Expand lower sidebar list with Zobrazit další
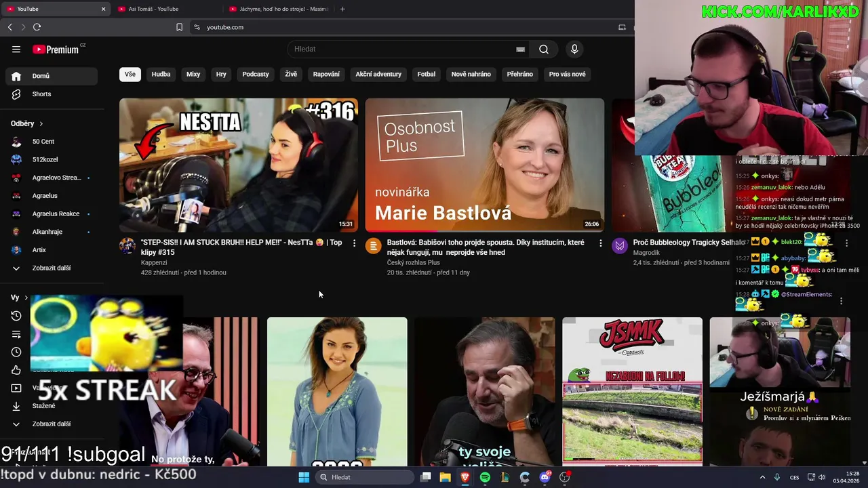This screenshot has height=488, width=868. coord(52,424)
